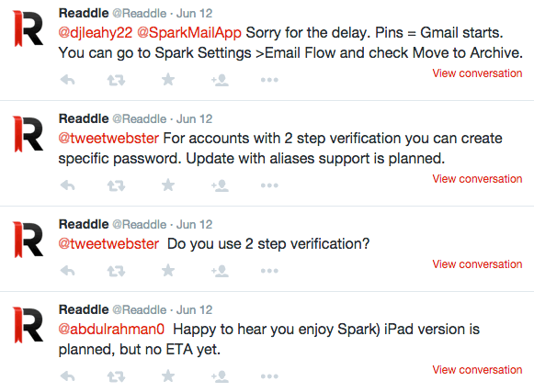
Task: View conversation for the djleahy22 tweet
Action: tap(477, 73)
